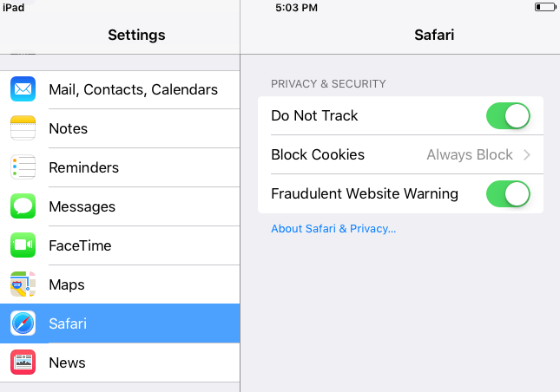560x392 pixels.
Task: Tap the Safari compass icon
Action: click(23, 323)
